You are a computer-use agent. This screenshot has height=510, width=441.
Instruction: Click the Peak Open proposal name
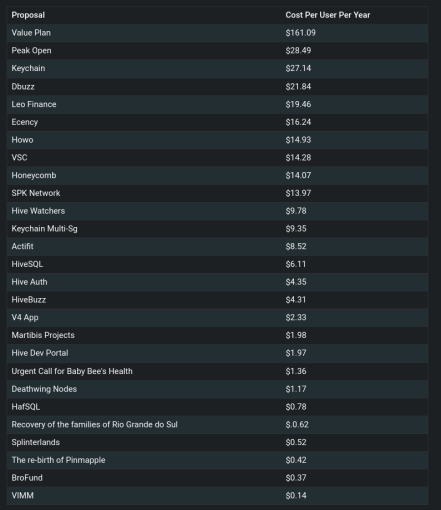click(x=31, y=51)
